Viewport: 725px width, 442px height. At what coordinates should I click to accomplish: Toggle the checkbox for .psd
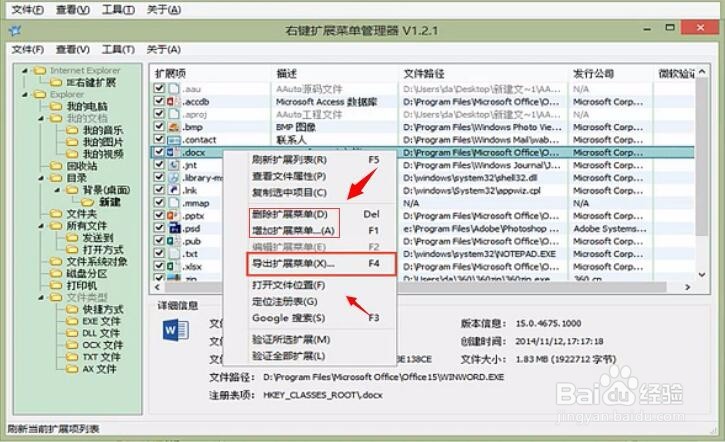[x=159, y=227]
